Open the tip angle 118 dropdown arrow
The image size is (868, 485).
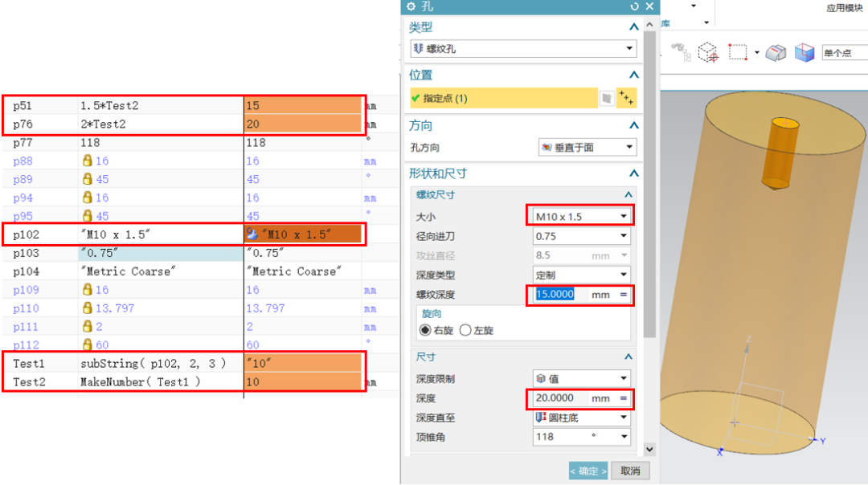pos(624,437)
